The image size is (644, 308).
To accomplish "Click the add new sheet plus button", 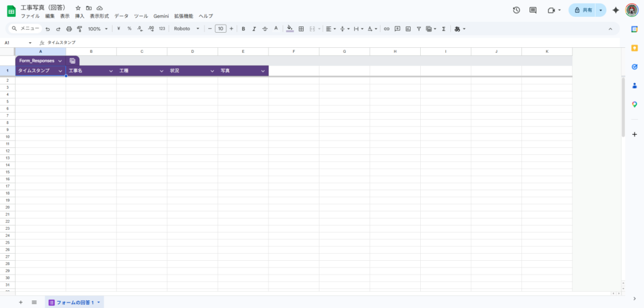I will (x=21, y=302).
